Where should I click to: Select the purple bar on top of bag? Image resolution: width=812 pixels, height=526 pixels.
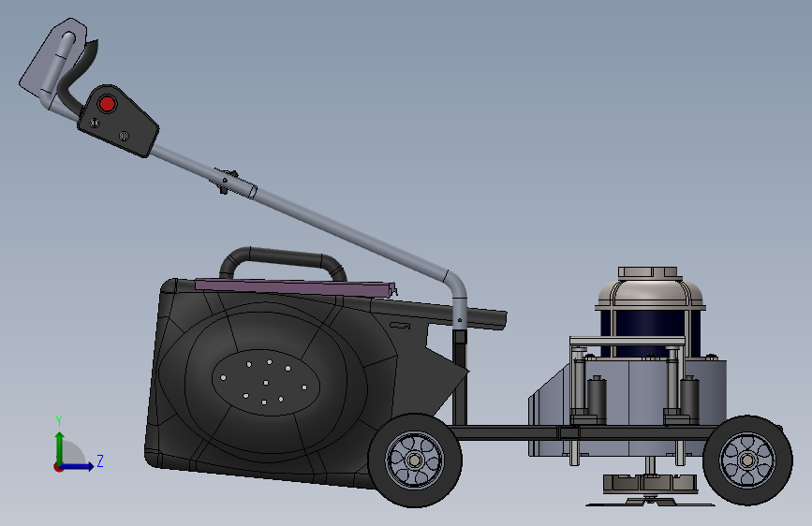[295, 288]
